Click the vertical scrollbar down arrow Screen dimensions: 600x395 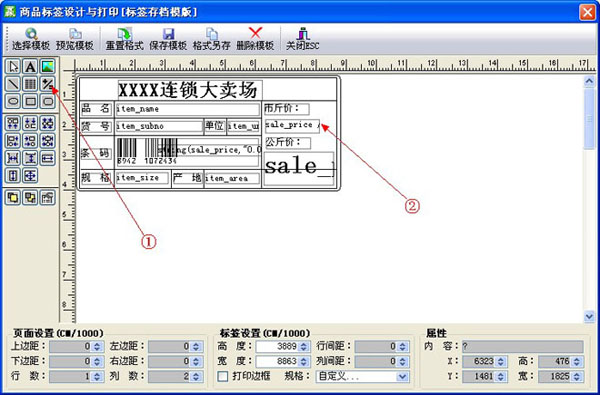[589, 316]
